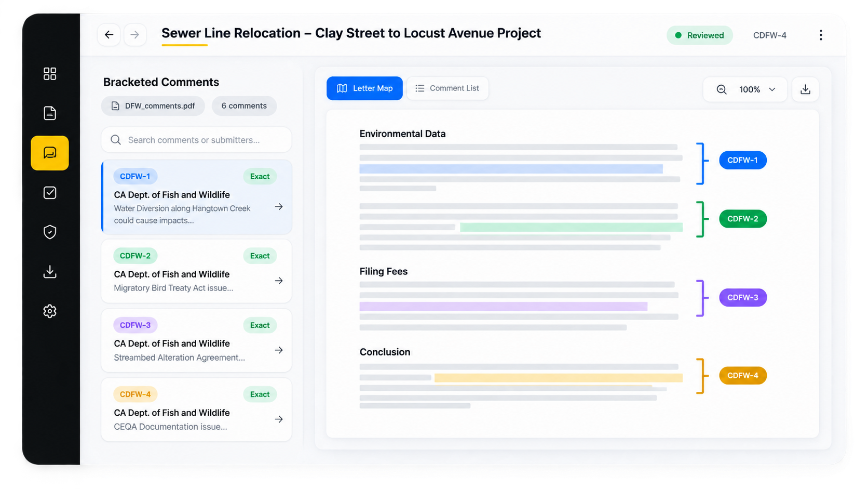Select the highlighted comments icon in sidebar
Screen dimensions: 868x489
[x=50, y=153]
